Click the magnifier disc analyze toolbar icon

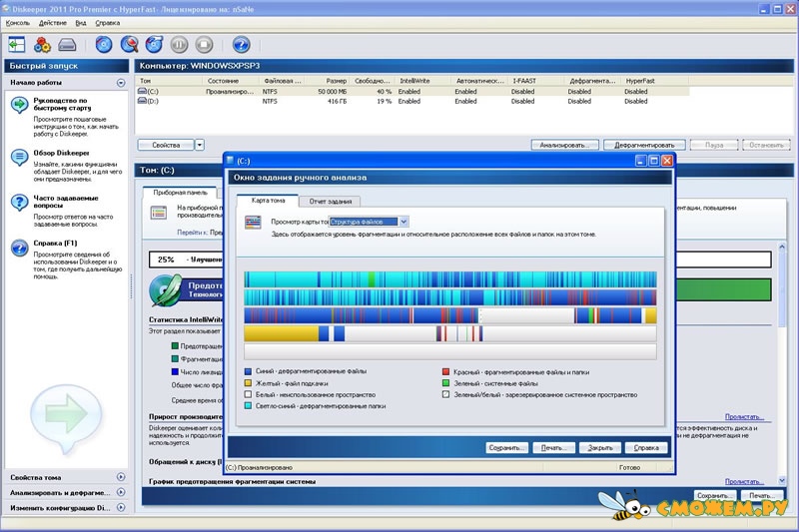(x=130, y=45)
